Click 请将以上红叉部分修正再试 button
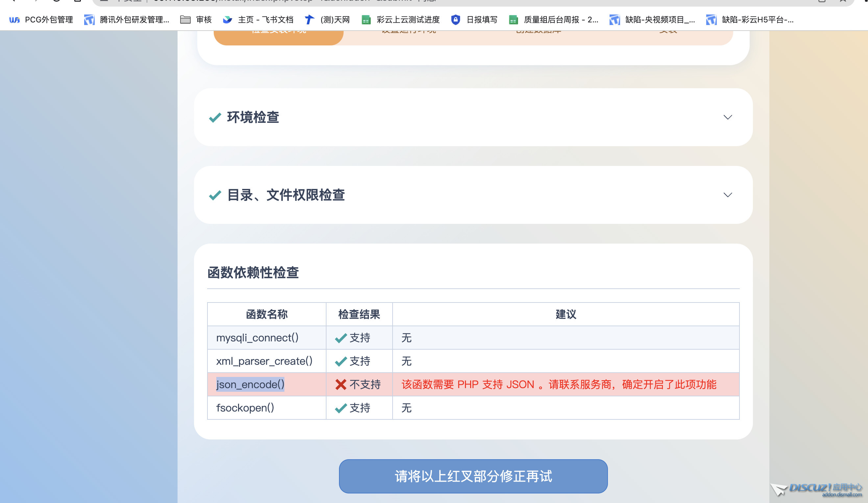The width and height of the screenshot is (868, 503). [473, 476]
